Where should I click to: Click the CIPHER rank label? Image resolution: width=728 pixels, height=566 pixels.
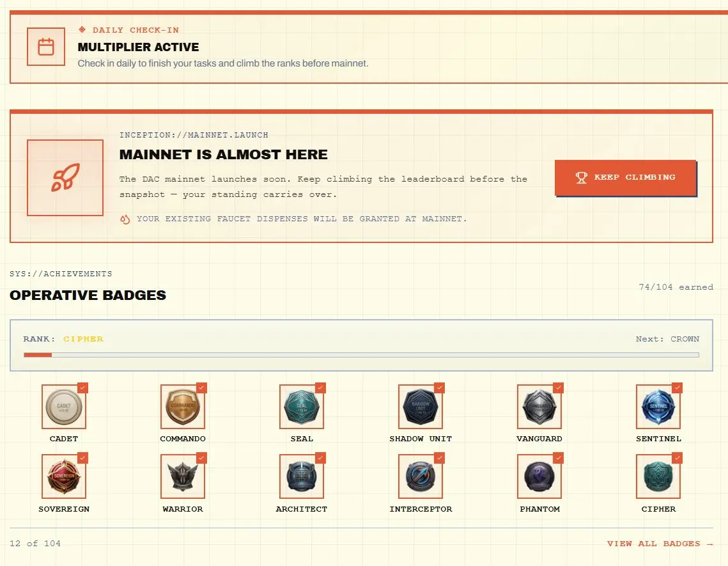(84, 339)
